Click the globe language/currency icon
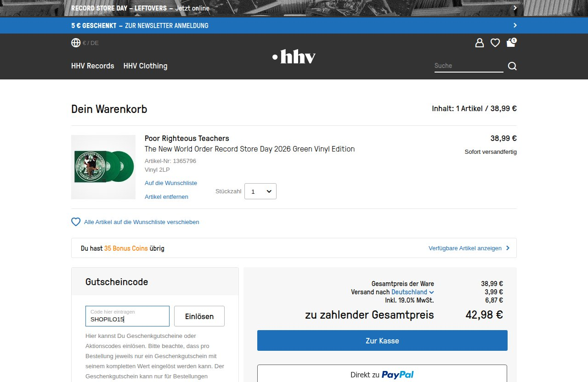 [x=76, y=43]
